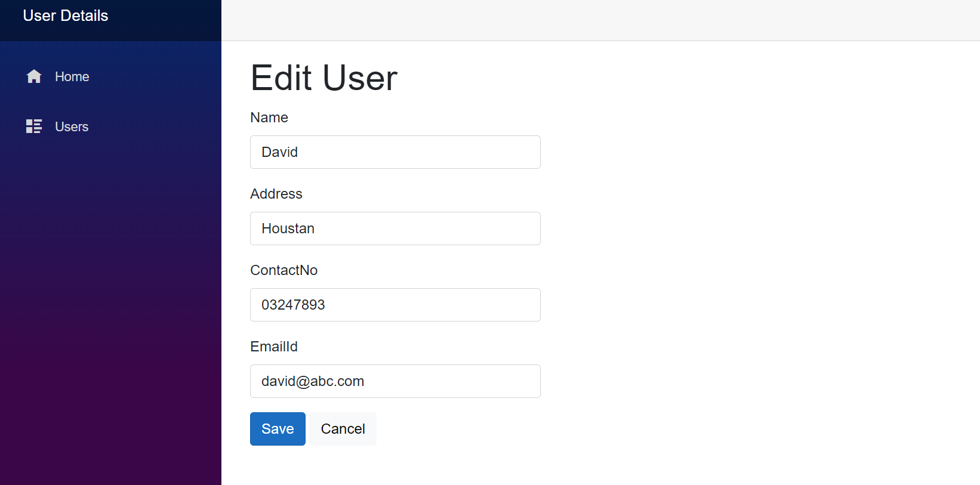Viewport: 980px width, 485px height.
Task: Click the User Details brand title
Action: (x=66, y=16)
